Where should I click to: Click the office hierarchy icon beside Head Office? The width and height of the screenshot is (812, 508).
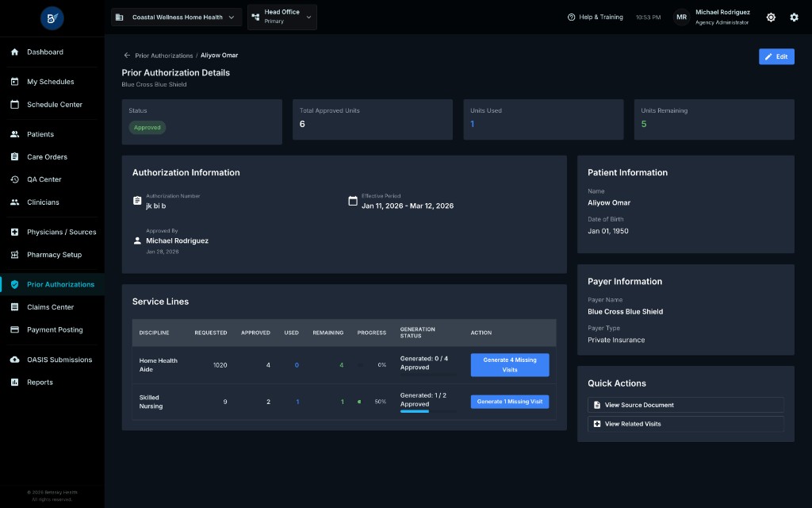[255, 17]
